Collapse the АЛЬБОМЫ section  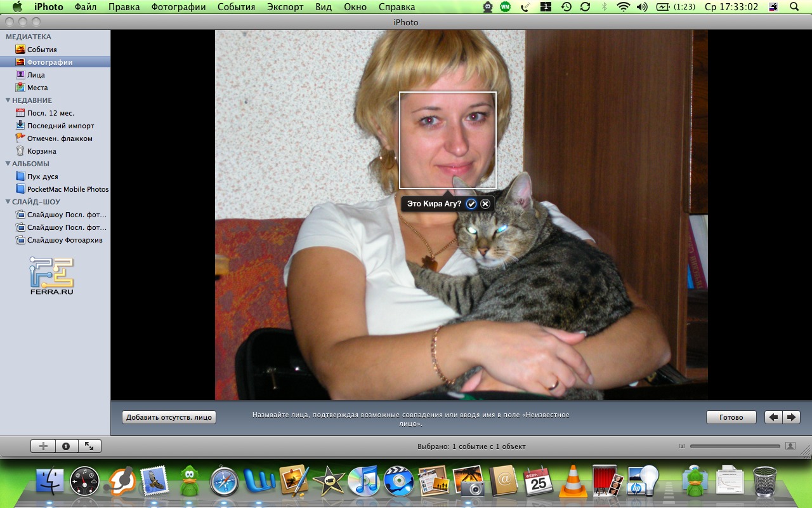coord(8,164)
